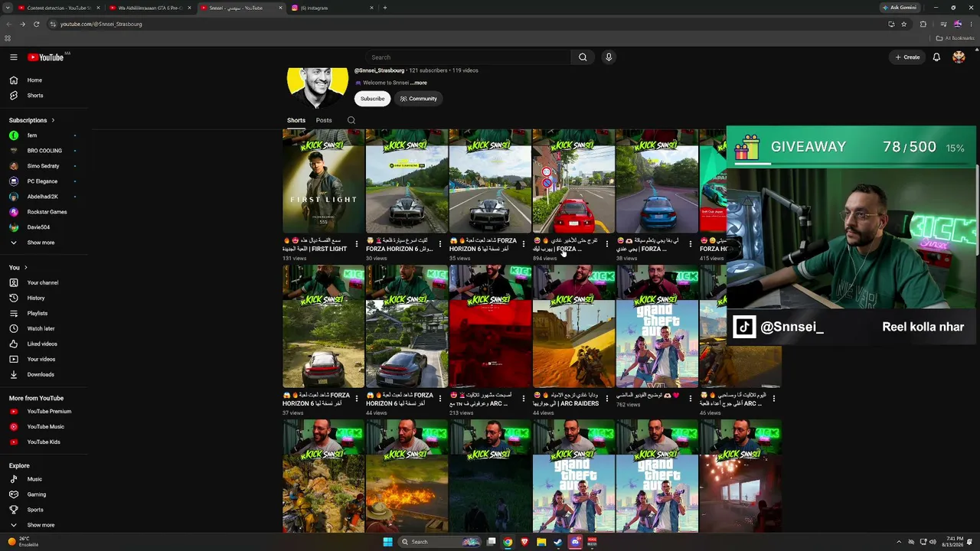Search within the channel using magnifier icon
The width and height of the screenshot is (980, 551).
351,120
